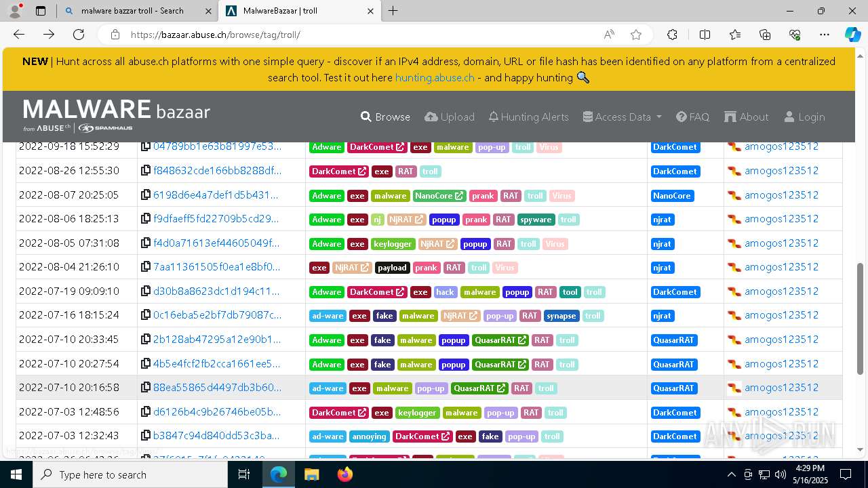Open Collections icon

[x=765, y=35]
